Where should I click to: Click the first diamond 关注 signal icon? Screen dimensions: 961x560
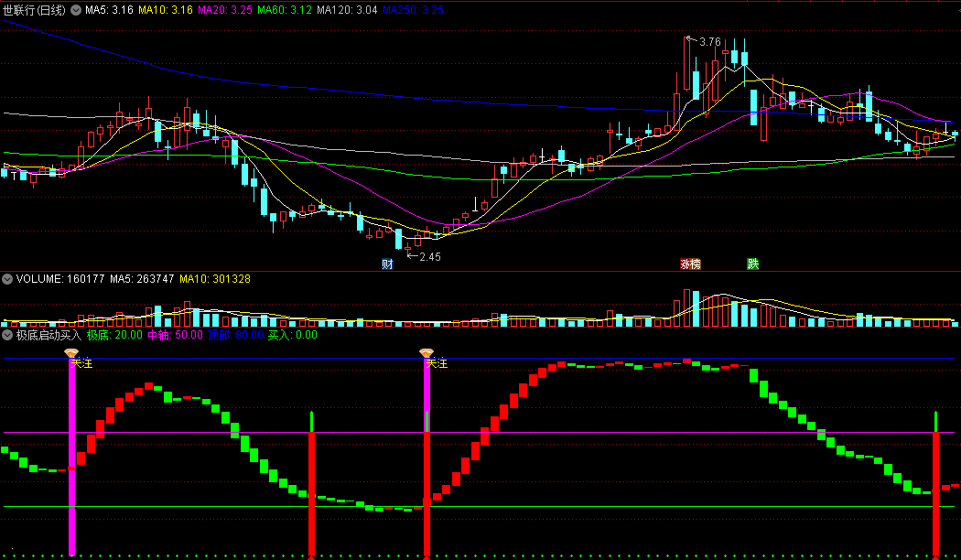[71, 353]
